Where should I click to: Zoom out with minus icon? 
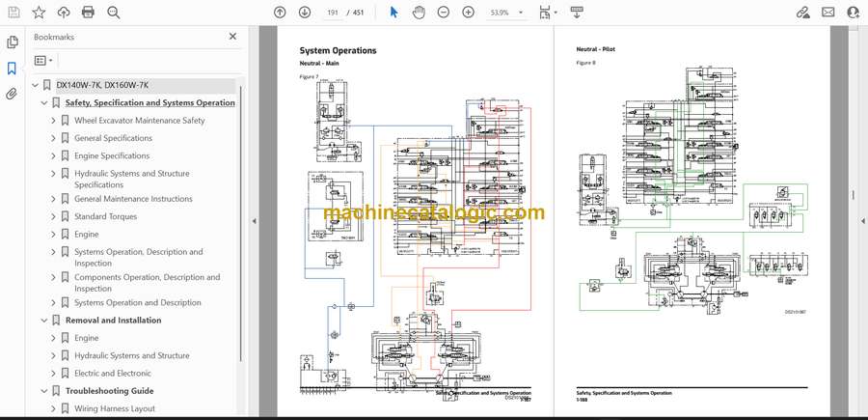444,13
